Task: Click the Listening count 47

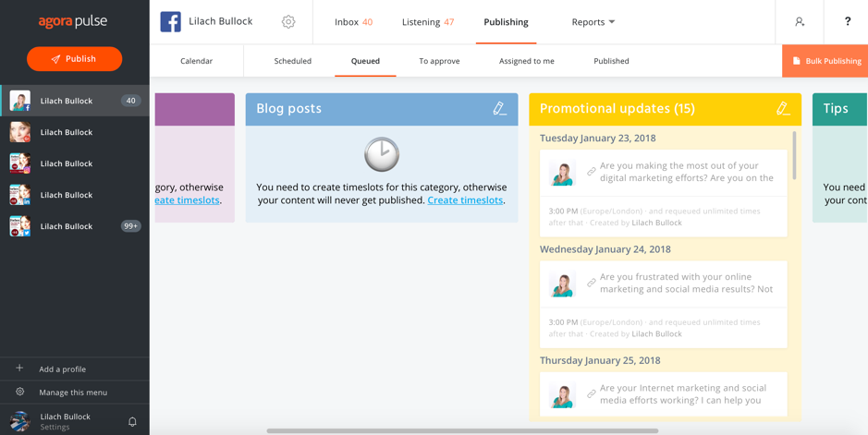Action: [x=449, y=22]
